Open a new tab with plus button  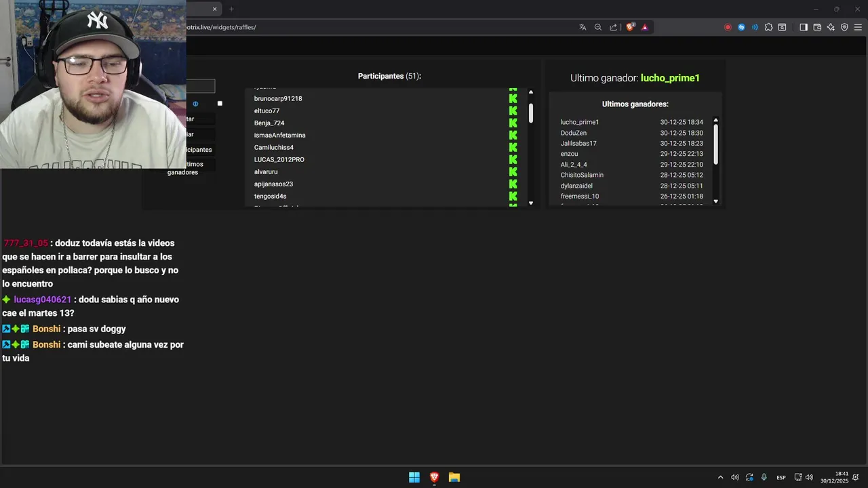[x=231, y=9]
